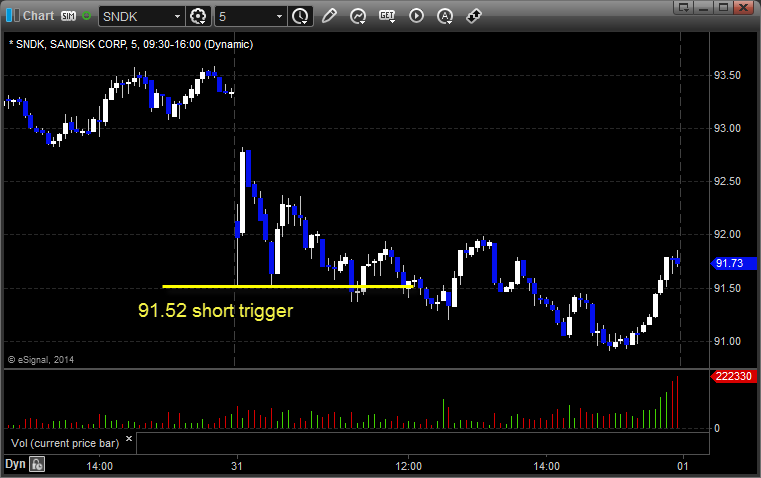The image size is (761, 478).
Task: Click the trade arrows diamond icon
Action: click(x=474, y=16)
